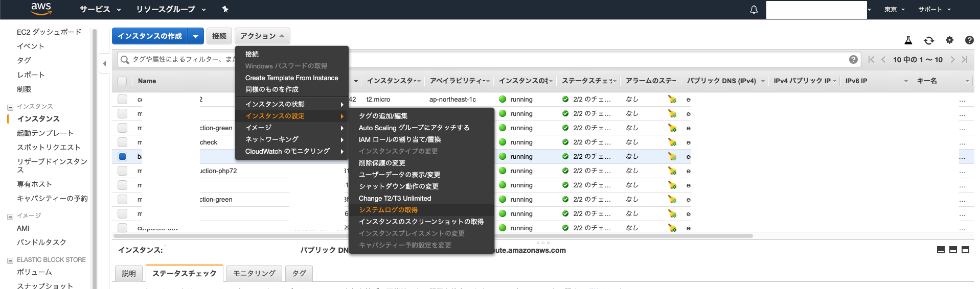Collapse the イメージ sidebar section
This screenshot has height=289, width=980.
point(10,216)
